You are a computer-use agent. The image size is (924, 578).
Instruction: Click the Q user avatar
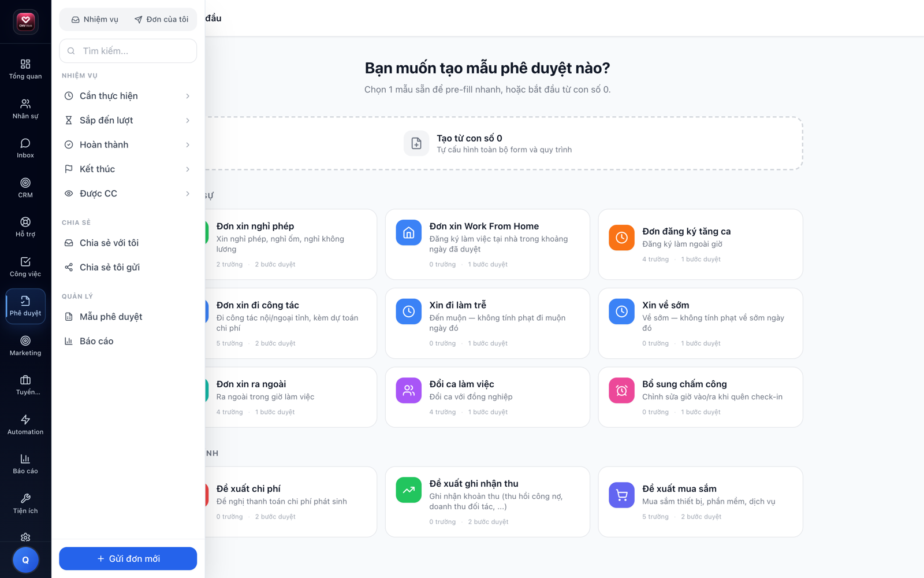(x=25, y=560)
